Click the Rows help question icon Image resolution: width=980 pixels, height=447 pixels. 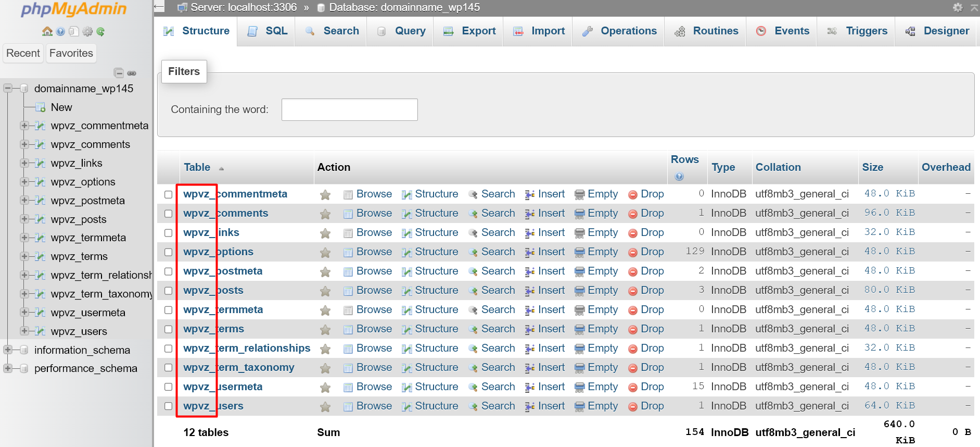point(679,177)
